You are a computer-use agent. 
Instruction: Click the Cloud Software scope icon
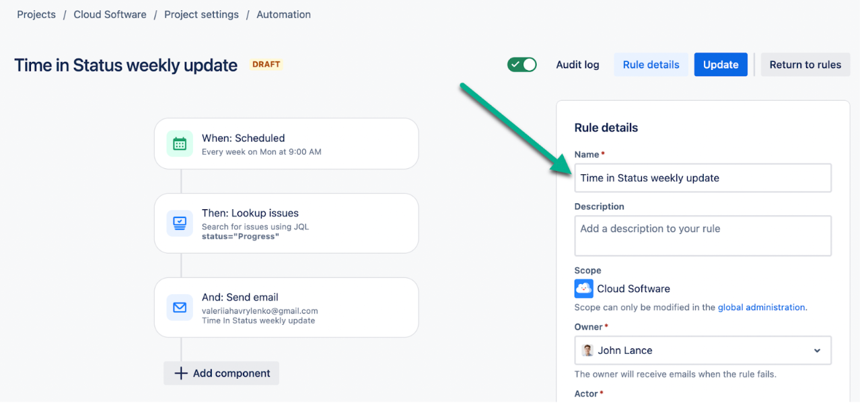point(583,289)
